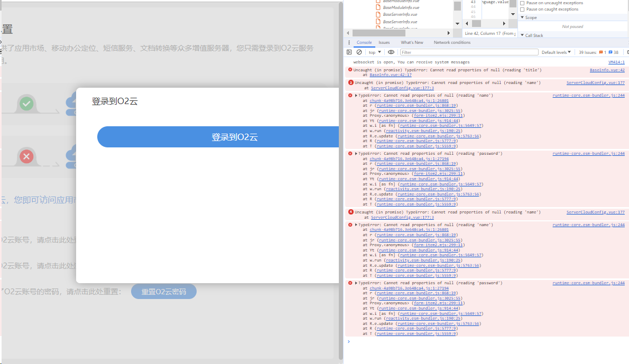Open the Default levels dropdown
Image resolution: width=629 pixels, height=364 pixels.
tap(556, 52)
